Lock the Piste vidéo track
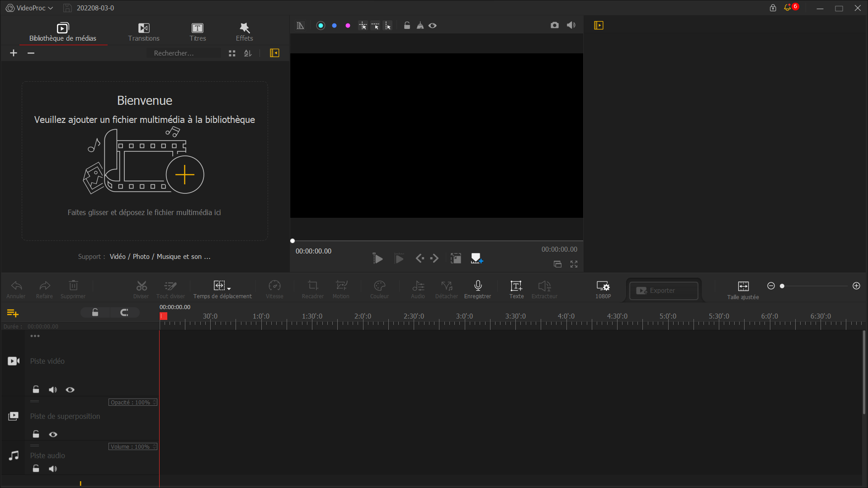Image resolution: width=868 pixels, height=488 pixels. click(x=36, y=389)
